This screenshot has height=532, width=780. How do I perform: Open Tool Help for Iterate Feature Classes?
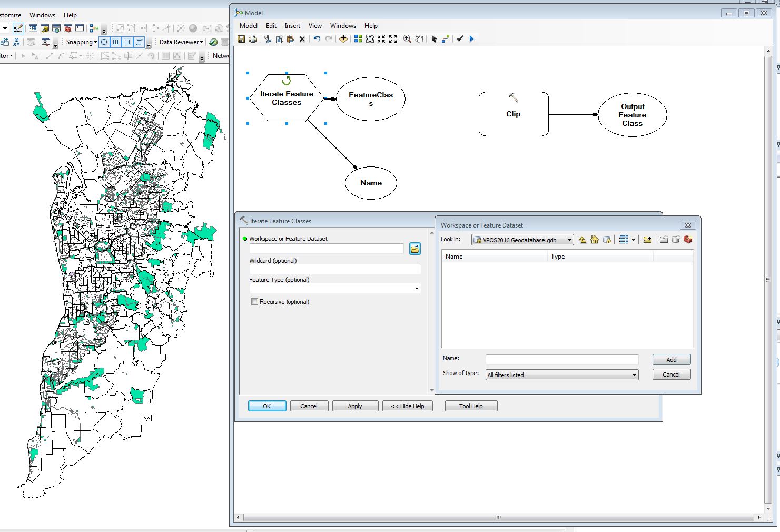470,406
